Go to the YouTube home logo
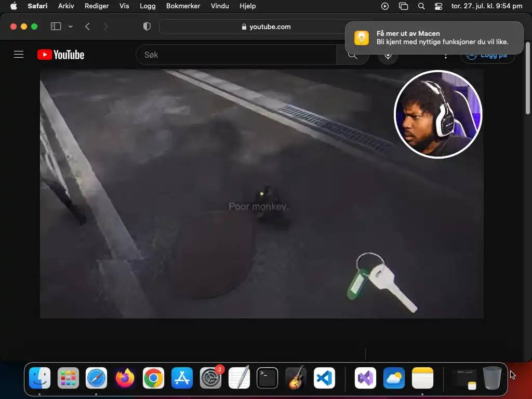 click(x=61, y=55)
